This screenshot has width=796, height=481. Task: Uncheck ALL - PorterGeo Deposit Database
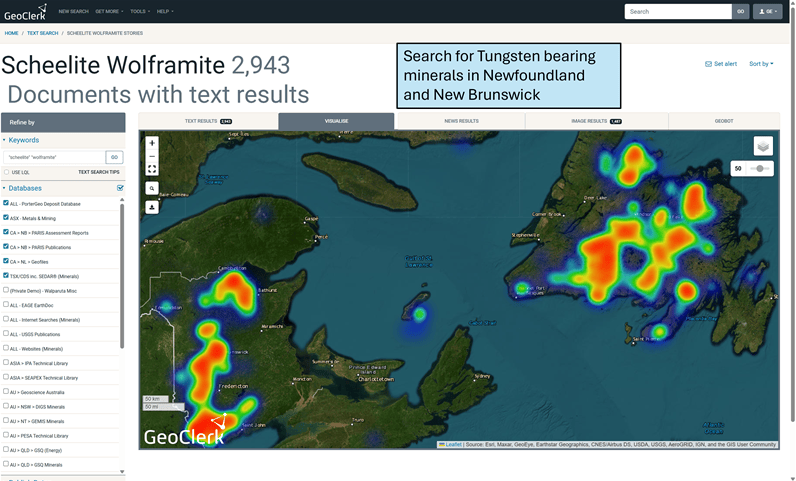coord(6,203)
